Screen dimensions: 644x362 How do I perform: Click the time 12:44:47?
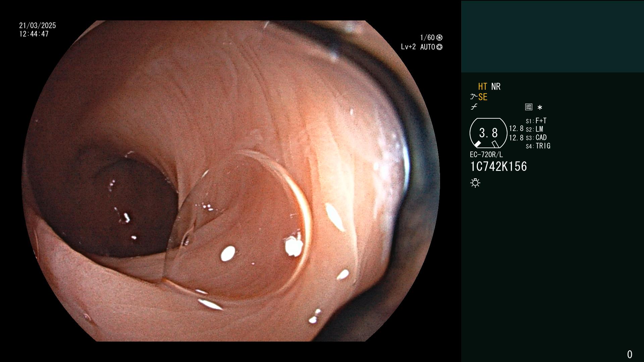(34, 34)
